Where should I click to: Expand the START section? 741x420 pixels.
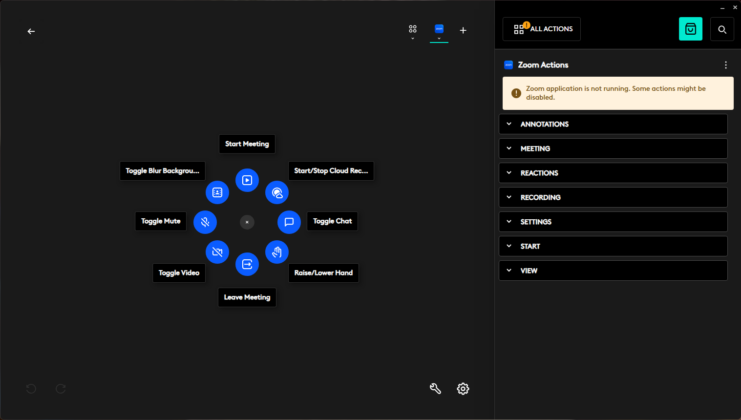tap(613, 246)
